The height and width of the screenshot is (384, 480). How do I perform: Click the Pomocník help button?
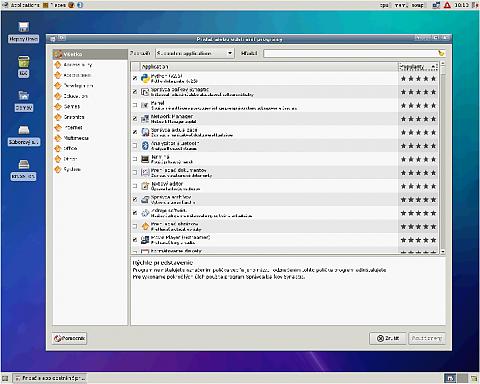[x=69, y=338]
